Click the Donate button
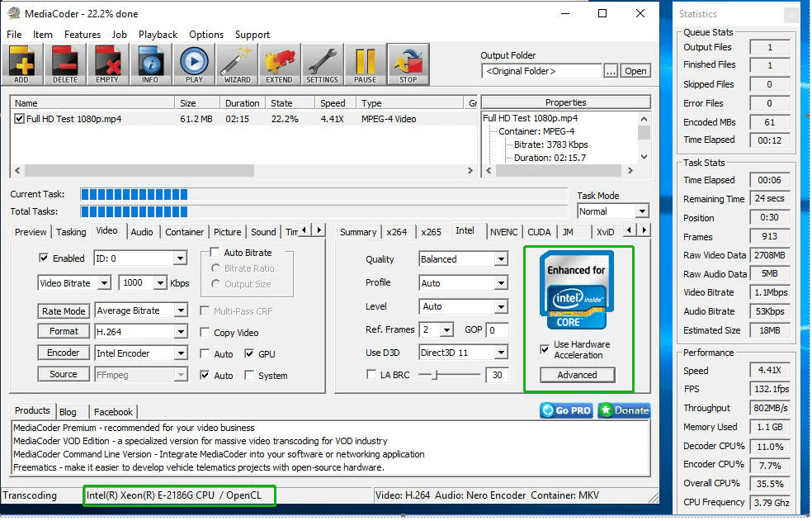Viewport: 812px width, 521px height. click(624, 411)
